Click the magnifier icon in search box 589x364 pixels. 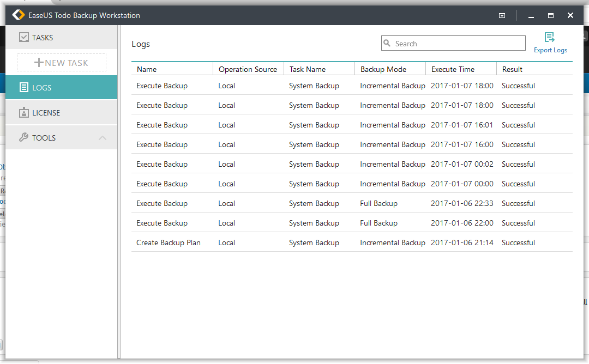coord(387,44)
